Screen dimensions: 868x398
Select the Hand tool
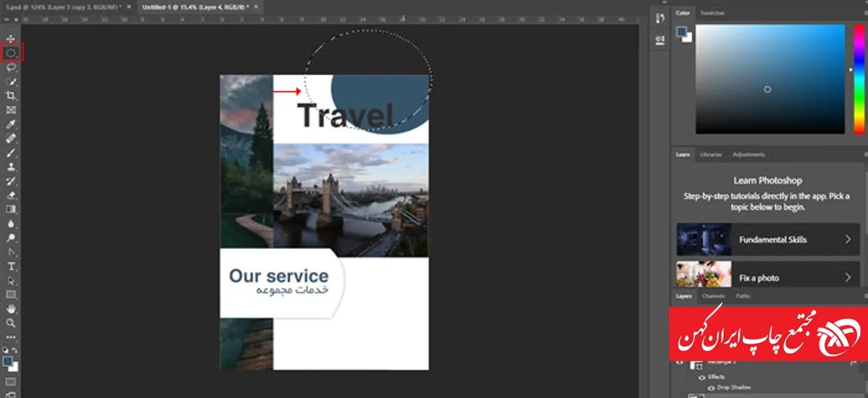[x=11, y=309]
